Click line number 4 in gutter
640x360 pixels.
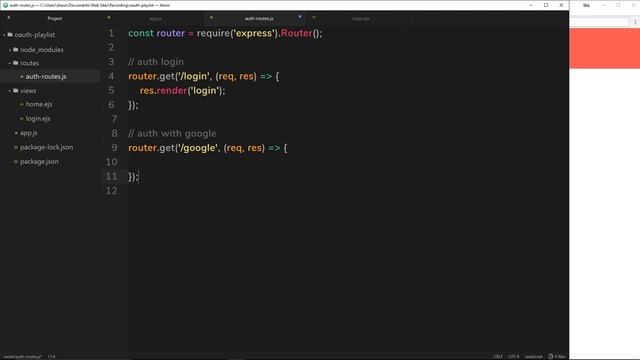click(x=111, y=76)
